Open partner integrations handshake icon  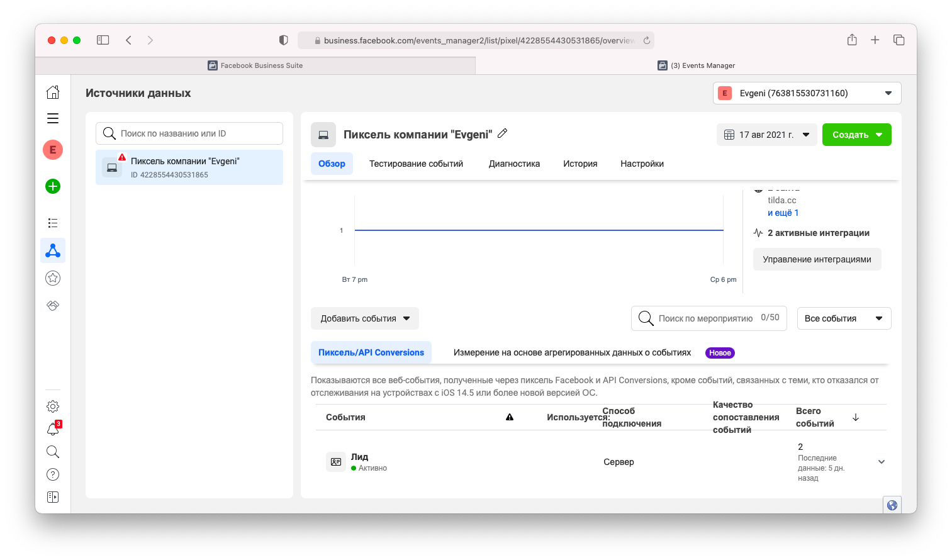[x=53, y=305]
